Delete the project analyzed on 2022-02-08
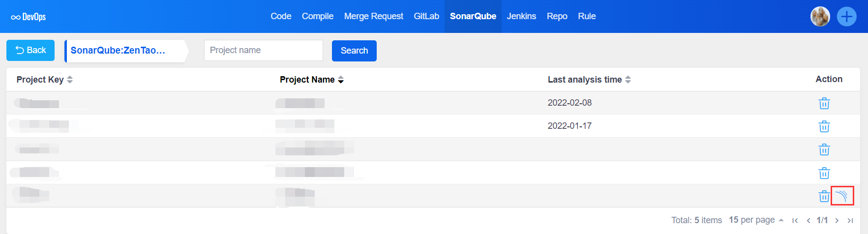This screenshot has height=234, width=868. [x=824, y=103]
